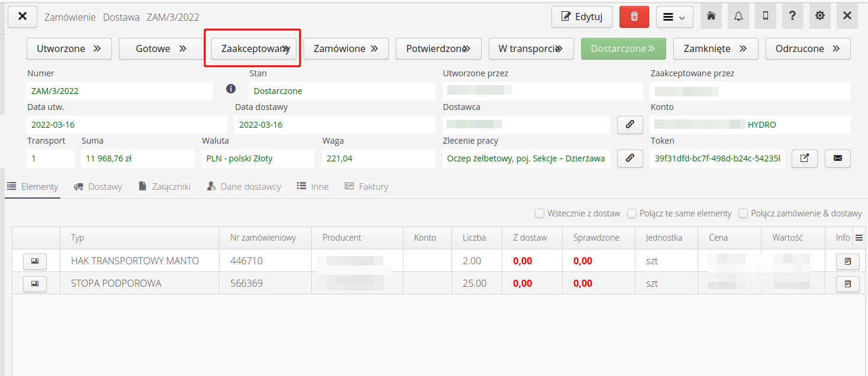
Task: Open settings with the gear icon
Action: pos(819,16)
